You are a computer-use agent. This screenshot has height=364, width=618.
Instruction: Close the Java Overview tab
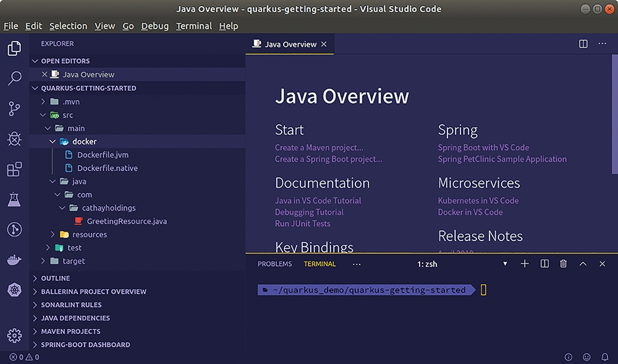pyautogui.click(x=324, y=44)
